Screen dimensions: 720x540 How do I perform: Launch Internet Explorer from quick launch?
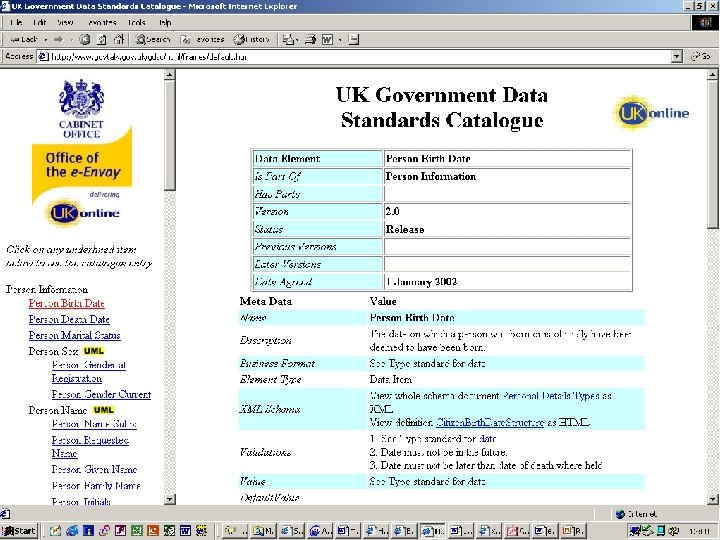(x=72, y=531)
